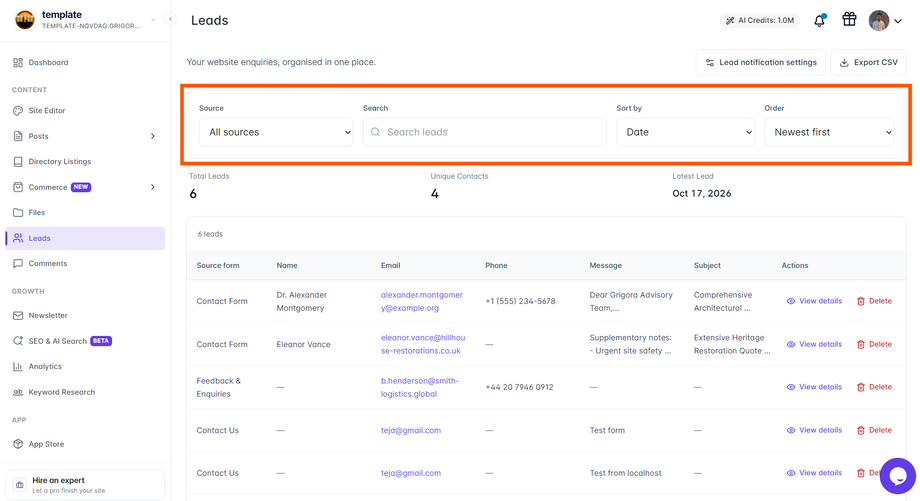Open the user profile avatar menu
The height and width of the screenshot is (501, 920).
879,21
